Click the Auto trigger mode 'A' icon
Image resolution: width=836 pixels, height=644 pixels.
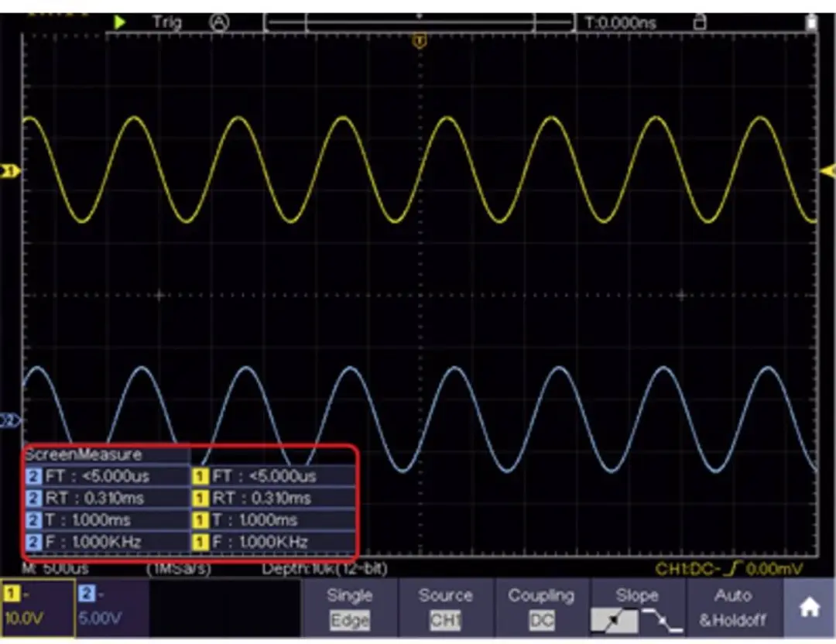tap(218, 22)
